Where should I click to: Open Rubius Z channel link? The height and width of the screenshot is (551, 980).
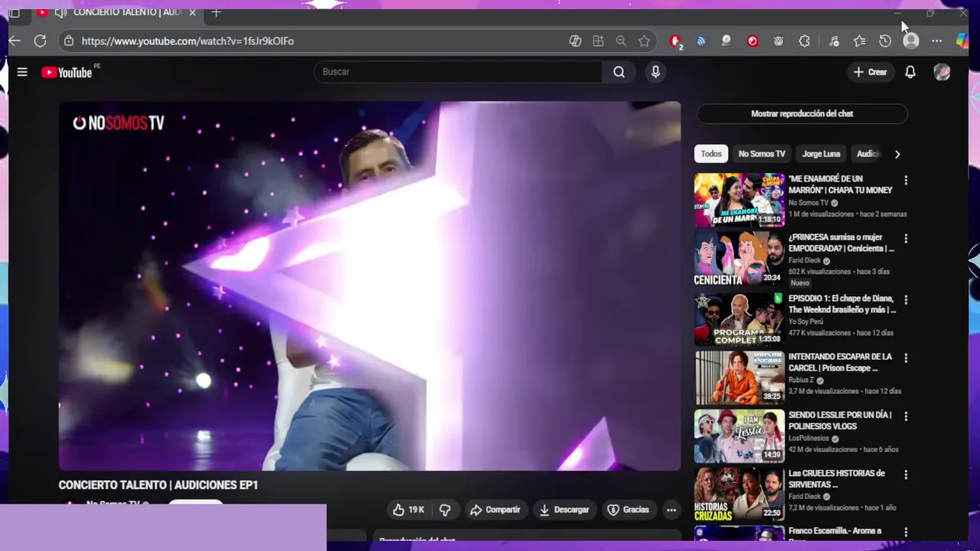[x=802, y=380]
